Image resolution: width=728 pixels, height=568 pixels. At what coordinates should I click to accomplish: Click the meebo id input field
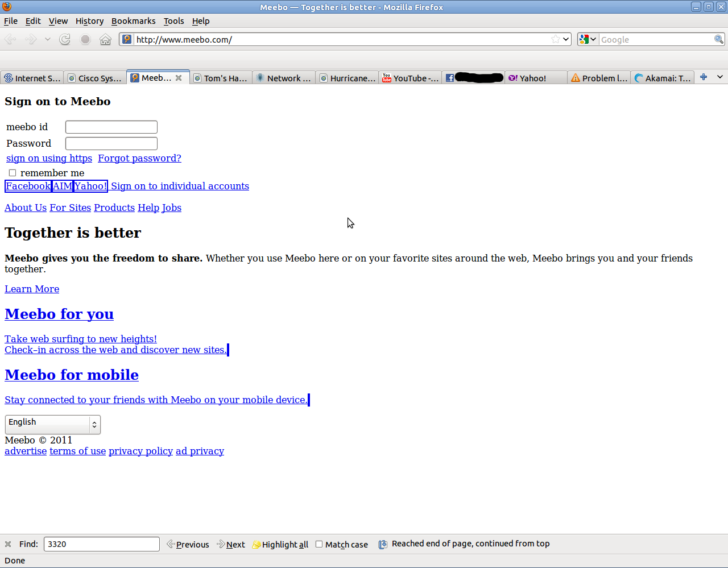[x=111, y=127]
